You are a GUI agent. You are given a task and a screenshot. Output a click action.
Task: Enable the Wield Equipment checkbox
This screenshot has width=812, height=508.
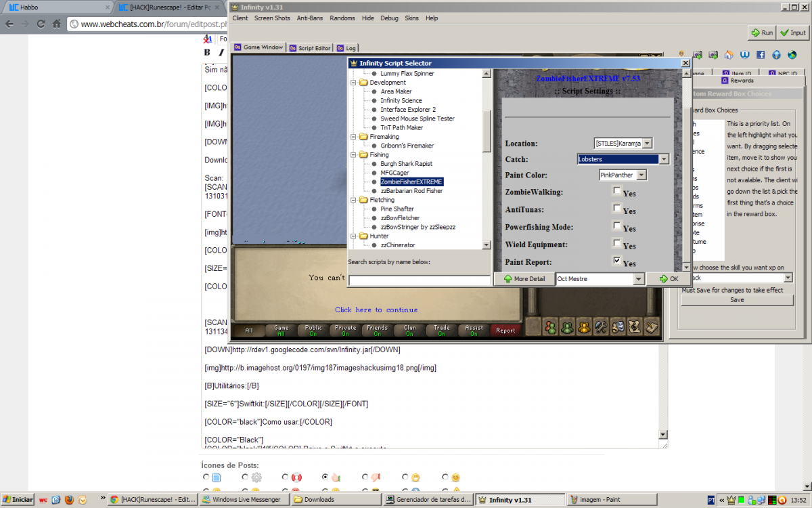[616, 243]
